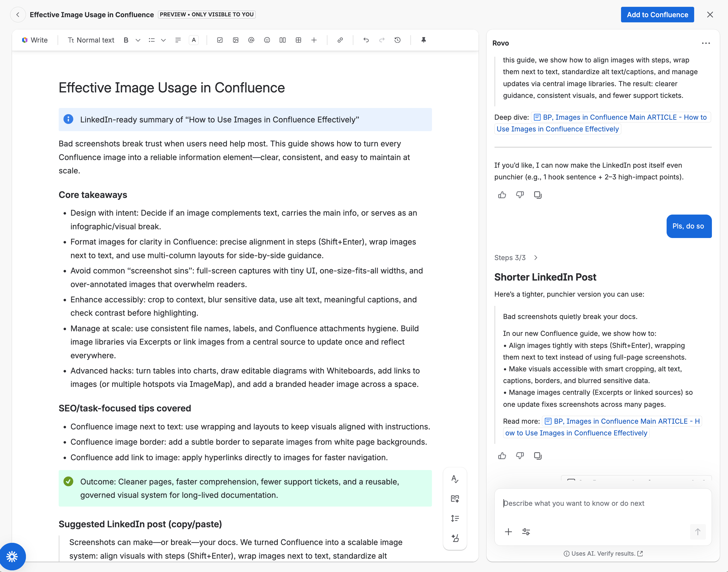
Task: Expand the list options chevron
Action: [x=163, y=40]
